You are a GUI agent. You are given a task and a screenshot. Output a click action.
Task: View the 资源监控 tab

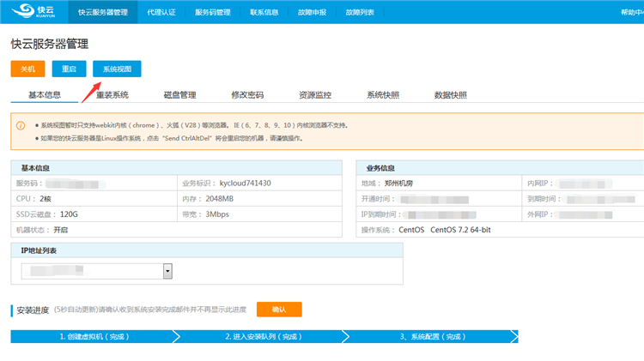(315, 95)
